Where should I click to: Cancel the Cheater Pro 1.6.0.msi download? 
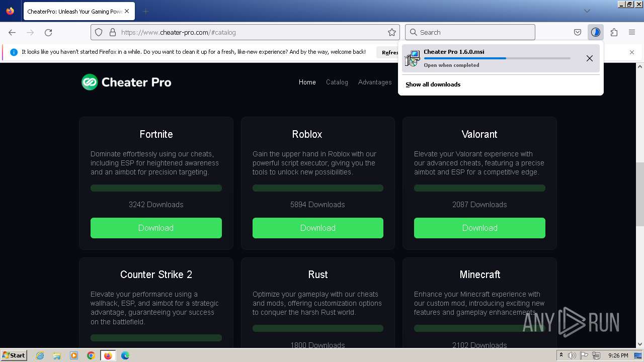click(x=590, y=58)
